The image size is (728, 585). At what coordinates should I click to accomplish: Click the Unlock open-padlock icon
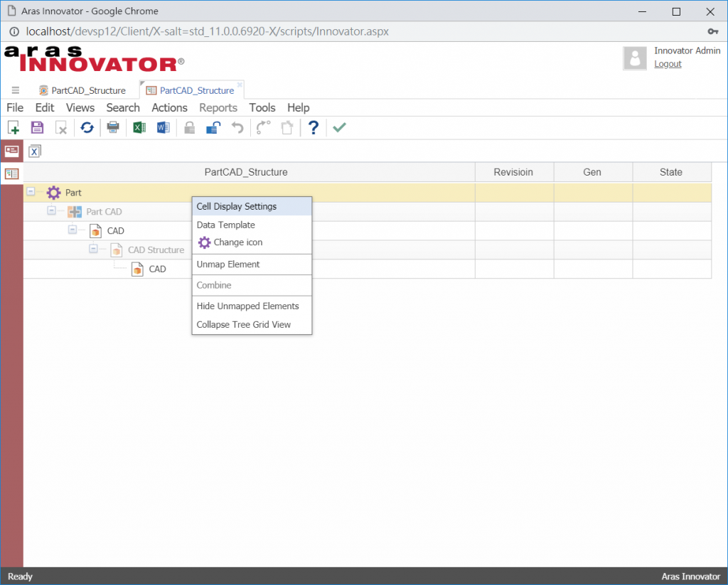tap(213, 127)
